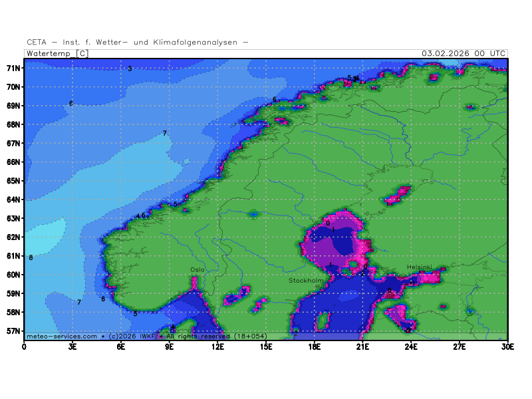532x399 pixels.
Task: Click the 6 degree contour label near 69N west
Action: [x=71, y=104]
